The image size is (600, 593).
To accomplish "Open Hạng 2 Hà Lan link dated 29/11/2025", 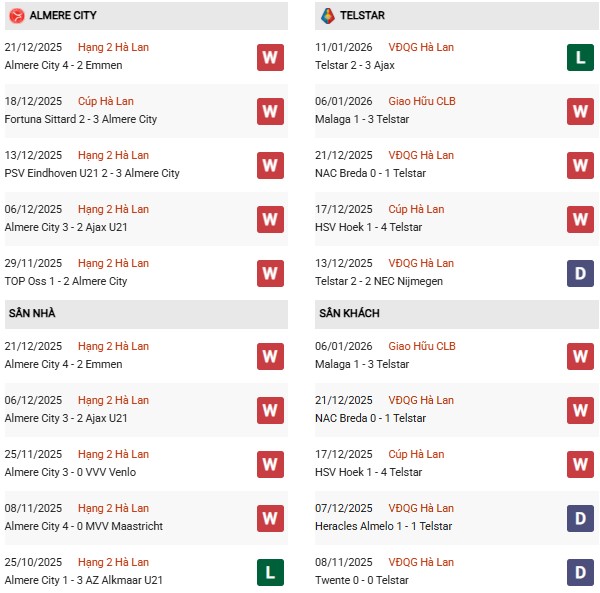I will coord(113,263).
